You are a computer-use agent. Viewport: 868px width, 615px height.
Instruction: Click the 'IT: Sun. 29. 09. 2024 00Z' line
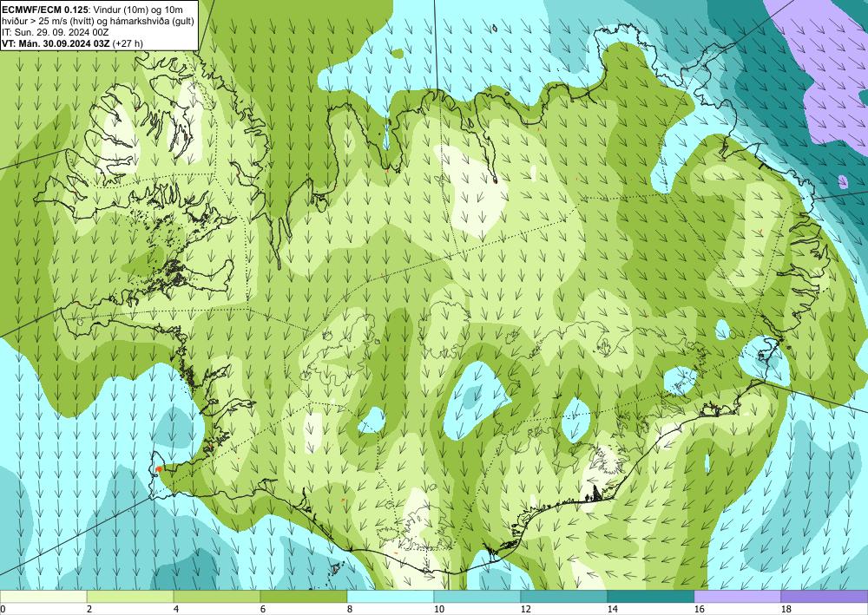point(56,31)
